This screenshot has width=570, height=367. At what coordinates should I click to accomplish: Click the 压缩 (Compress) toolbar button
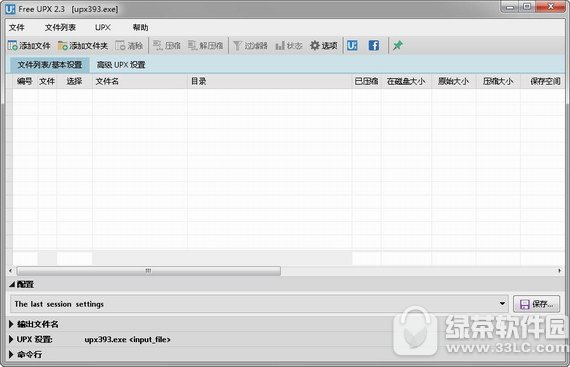(167, 45)
